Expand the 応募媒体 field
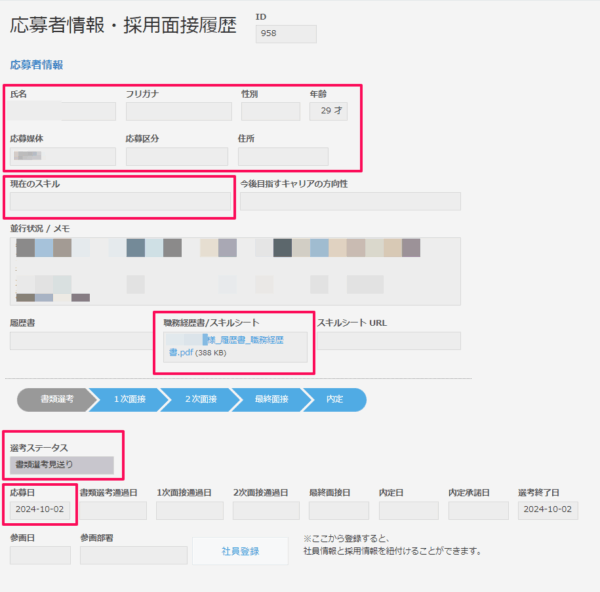Viewport: 600px width, 592px height. click(62, 157)
